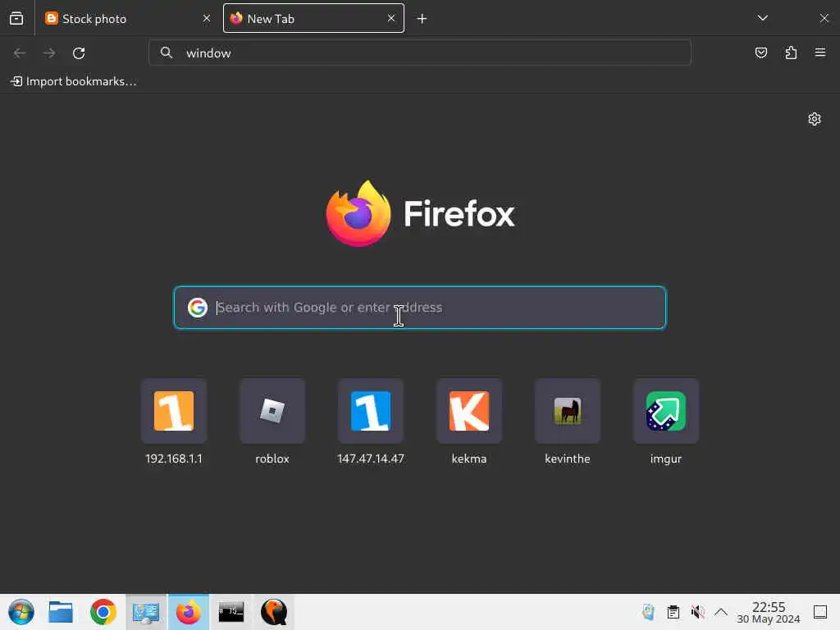Go forward one page
Viewport: 840px width, 630px height.
tap(49, 53)
